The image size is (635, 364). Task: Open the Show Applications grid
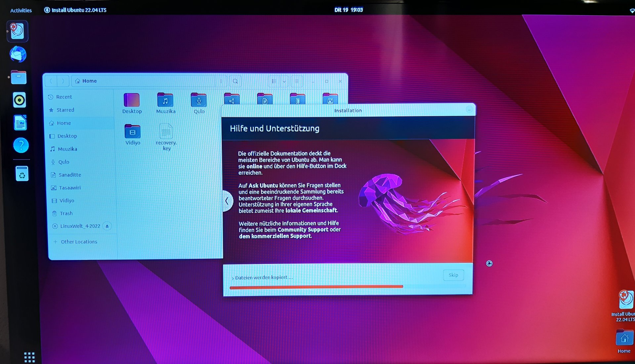click(29, 357)
